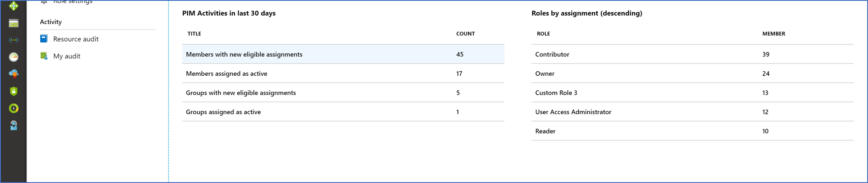Click the green My audit icon
868x183 pixels.
click(44, 56)
